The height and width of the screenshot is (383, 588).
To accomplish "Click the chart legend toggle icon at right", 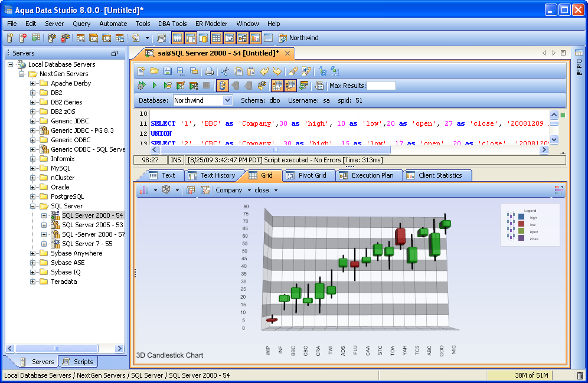I will pyautogui.click(x=558, y=190).
